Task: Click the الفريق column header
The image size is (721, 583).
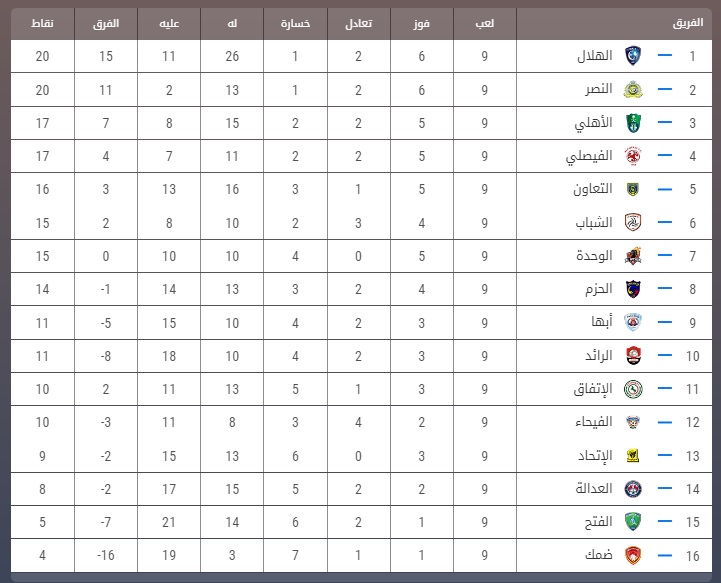Action: click(688, 23)
